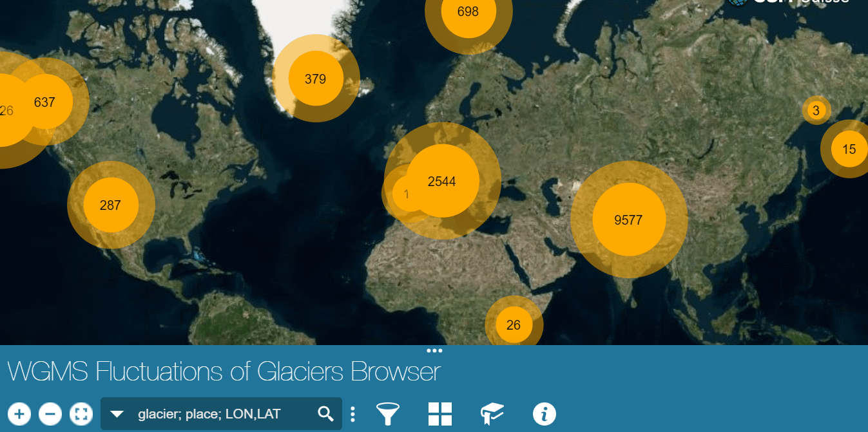Click the zoom out minus button
This screenshot has height=432, width=868.
pos(50,413)
